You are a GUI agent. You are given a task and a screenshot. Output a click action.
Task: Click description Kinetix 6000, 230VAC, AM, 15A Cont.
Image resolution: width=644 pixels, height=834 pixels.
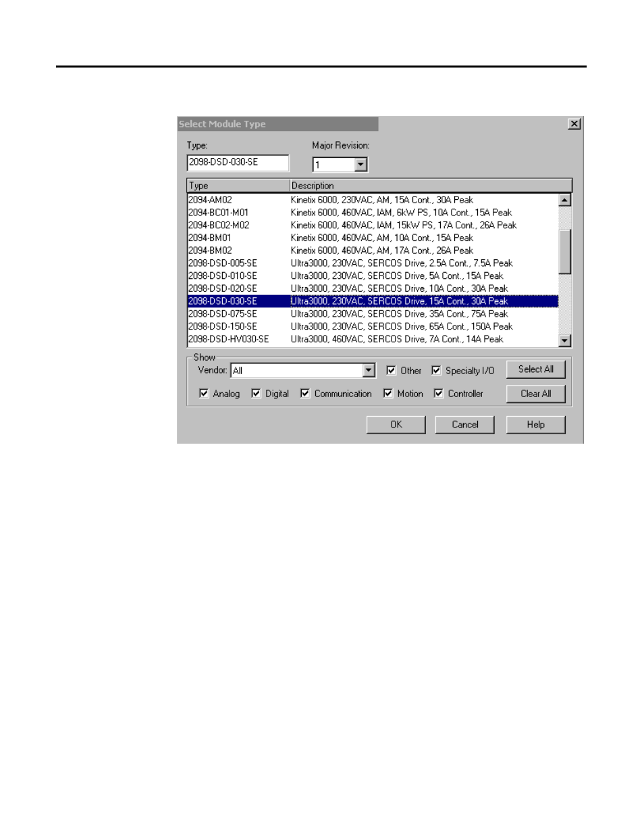[382, 200]
